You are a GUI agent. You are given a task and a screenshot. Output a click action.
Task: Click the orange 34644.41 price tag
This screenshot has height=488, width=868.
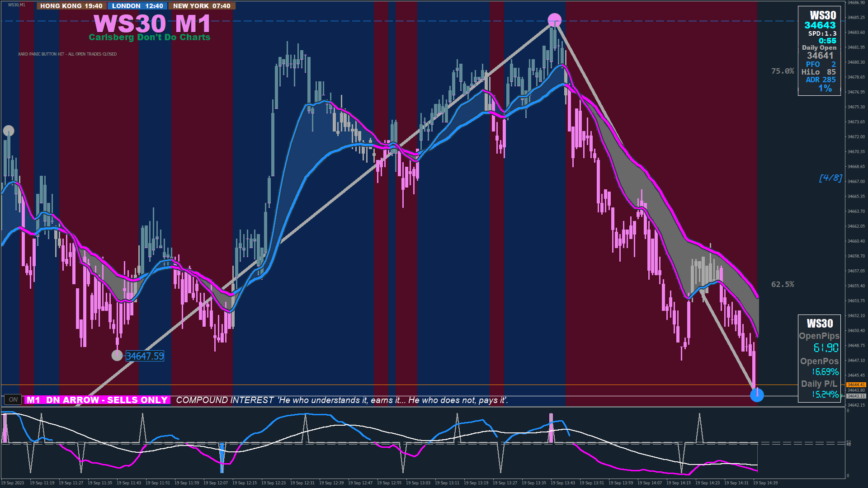click(x=856, y=385)
